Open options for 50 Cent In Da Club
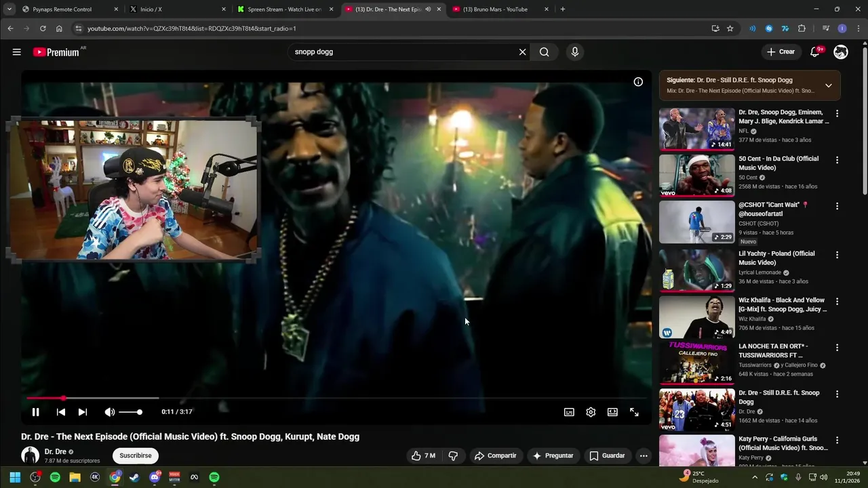Screen dimensions: 868x488 (x=837, y=160)
